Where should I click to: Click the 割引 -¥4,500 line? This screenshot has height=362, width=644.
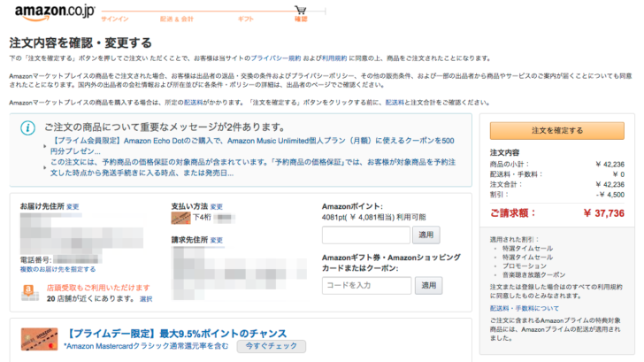click(557, 195)
